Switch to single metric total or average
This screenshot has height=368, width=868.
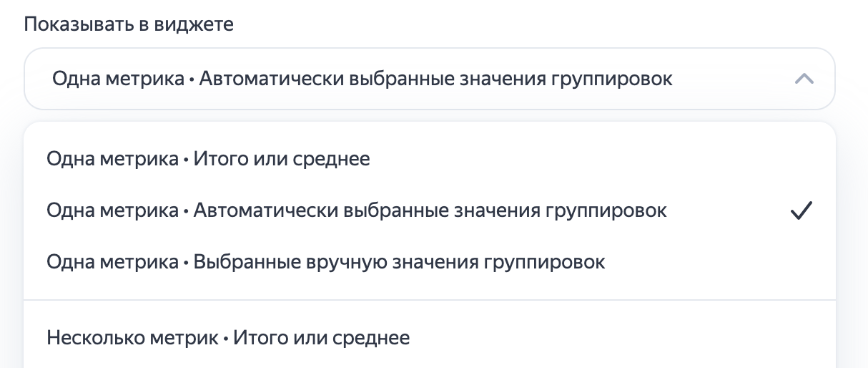tap(208, 159)
